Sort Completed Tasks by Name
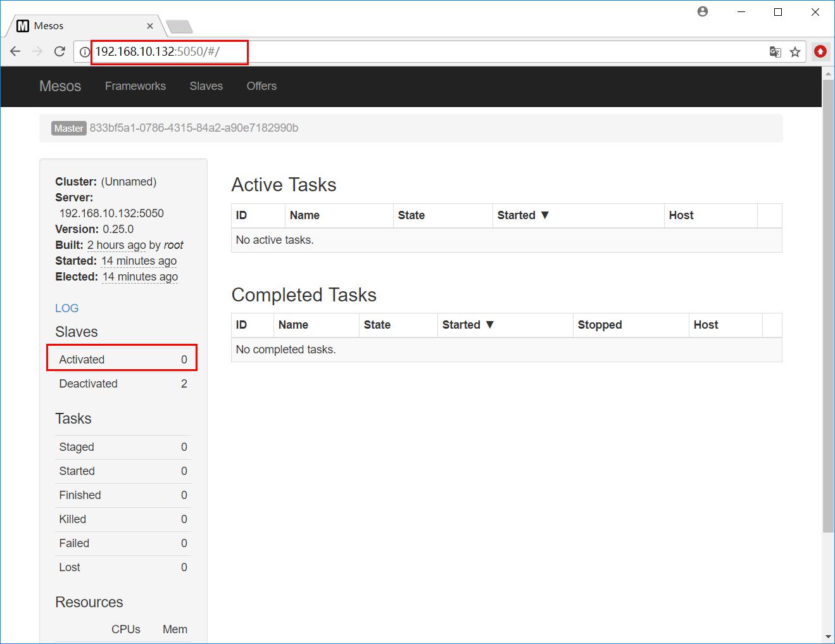The height and width of the screenshot is (644, 835). pos(293,325)
